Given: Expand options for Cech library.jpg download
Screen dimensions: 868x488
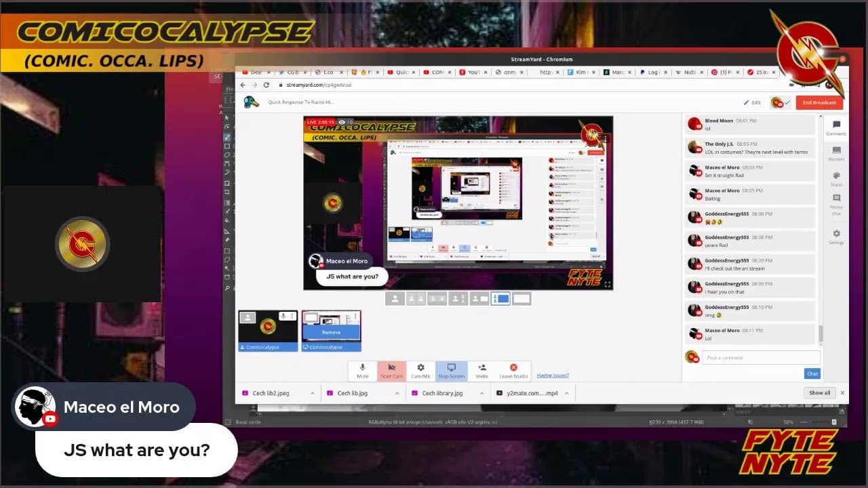Looking at the screenshot, I should coord(482,393).
